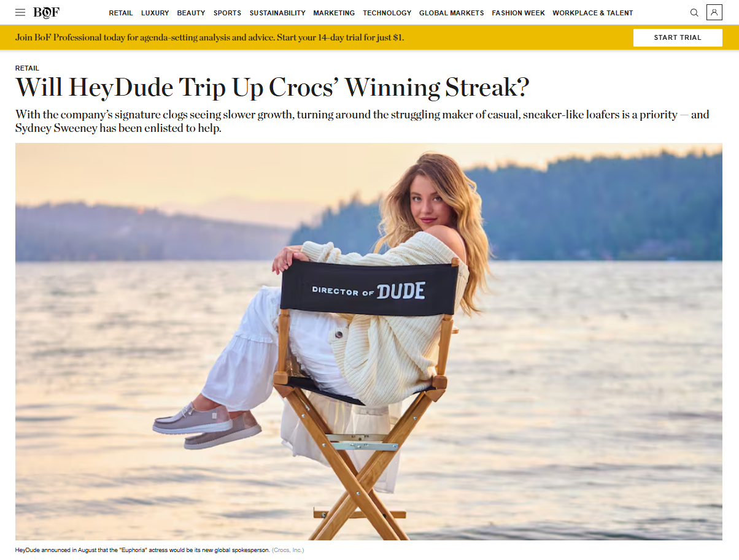
Task: Go to the Beauty section
Action: pos(191,13)
